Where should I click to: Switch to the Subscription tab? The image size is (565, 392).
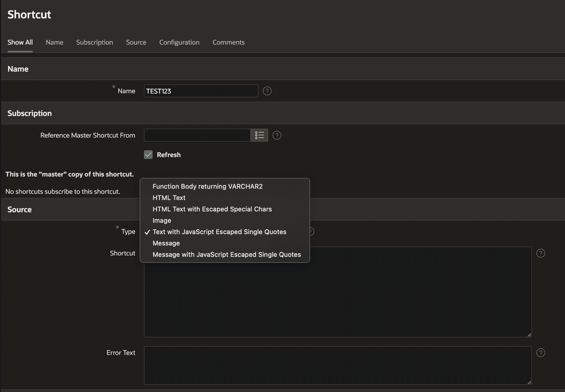94,42
